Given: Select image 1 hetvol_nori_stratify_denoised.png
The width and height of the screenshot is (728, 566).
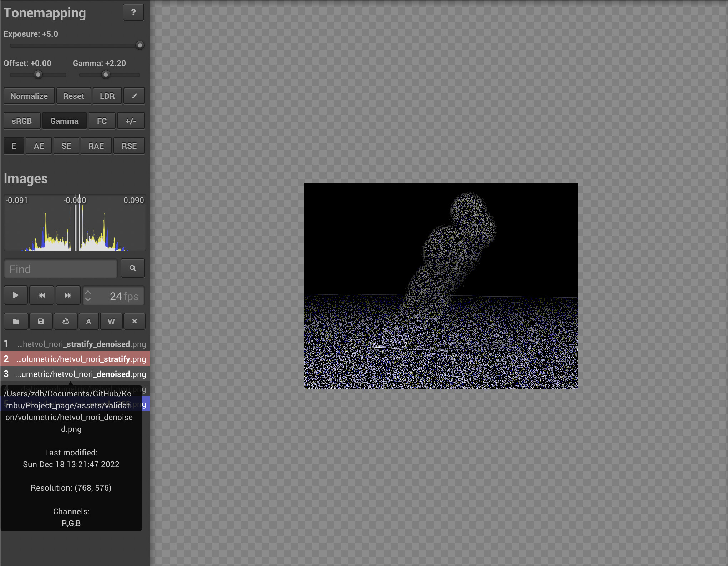Looking at the screenshot, I should tap(75, 344).
